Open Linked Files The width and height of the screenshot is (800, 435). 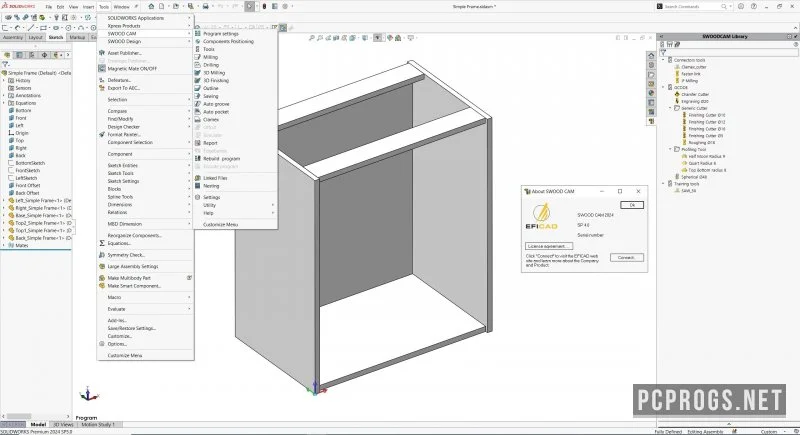(x=215, y=178)
